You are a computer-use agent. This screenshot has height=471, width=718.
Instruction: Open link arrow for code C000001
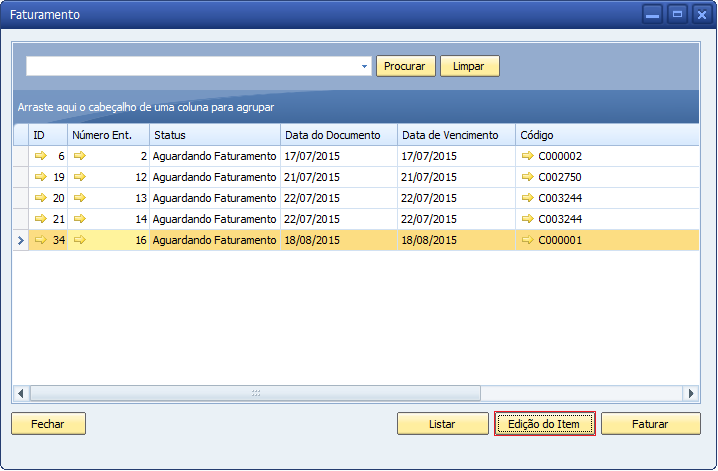528,240
